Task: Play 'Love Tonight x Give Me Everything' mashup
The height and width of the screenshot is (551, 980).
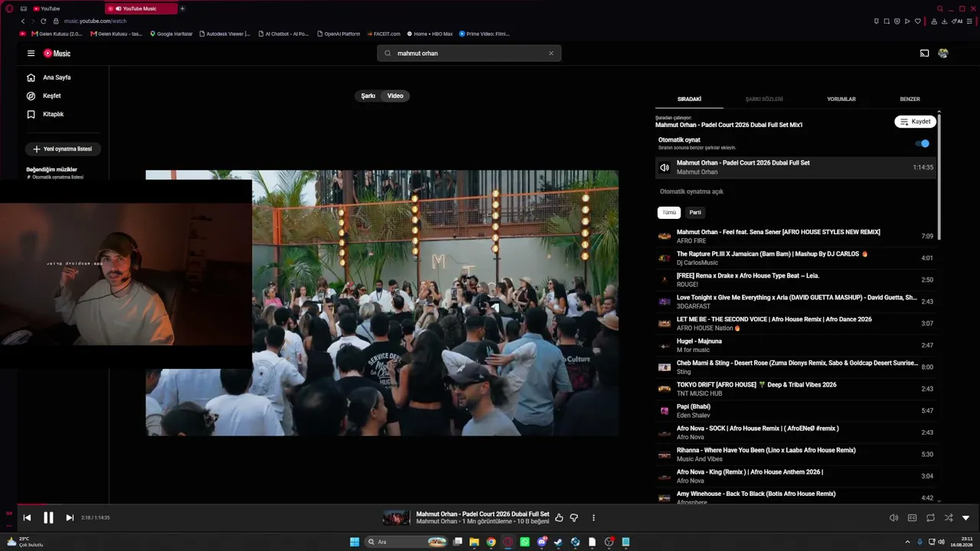Action: [x=795, y=302]
